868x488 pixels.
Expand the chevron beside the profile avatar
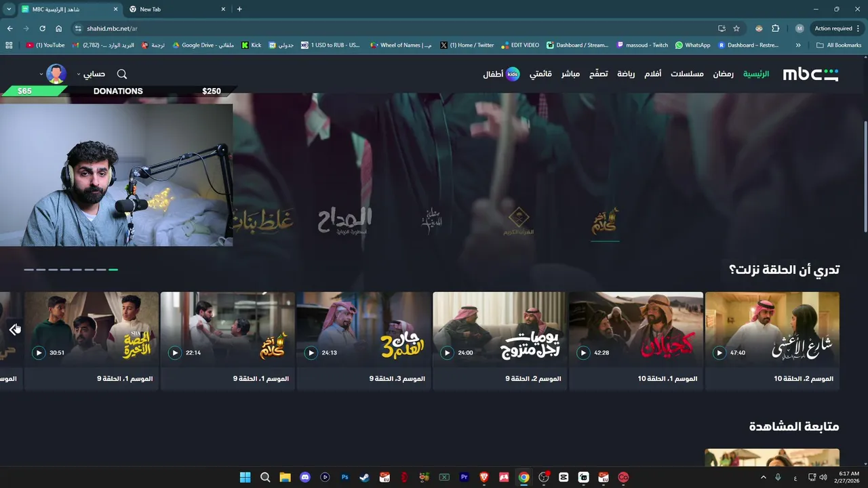coord(41,74)
